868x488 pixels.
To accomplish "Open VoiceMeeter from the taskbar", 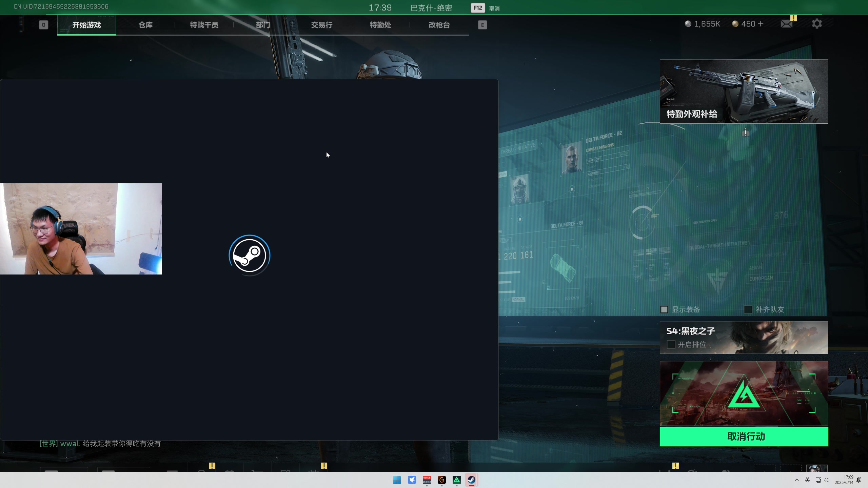I will 427,480.
